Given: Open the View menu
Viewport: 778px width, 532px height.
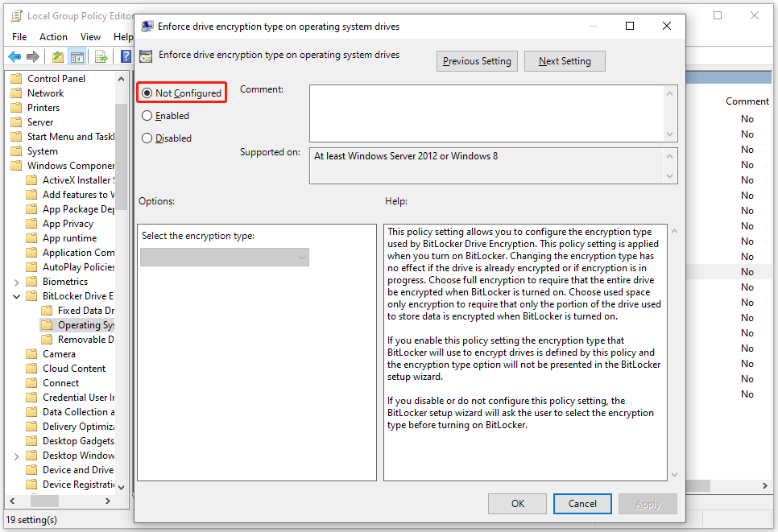Looking at the screenshot, I should tap(90, 37).
